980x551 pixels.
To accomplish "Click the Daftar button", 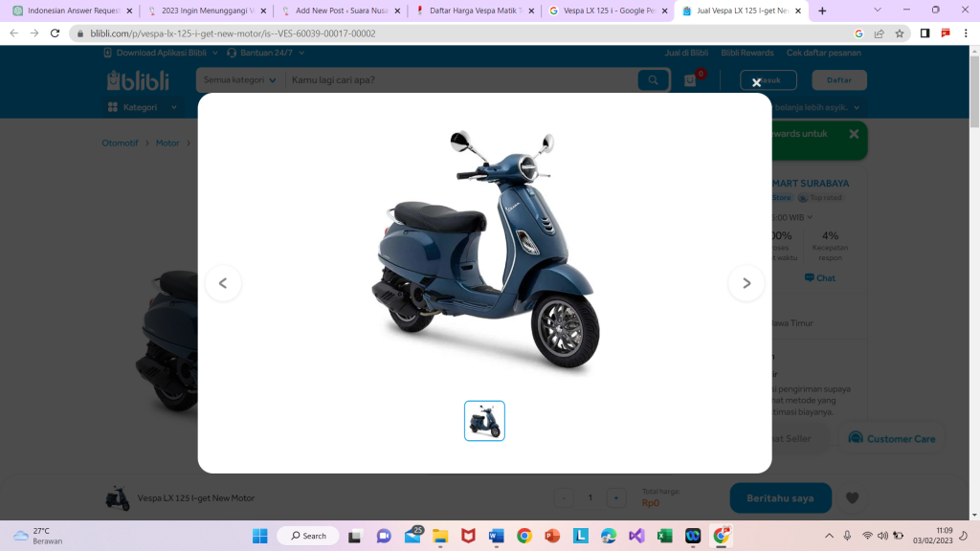I will [838, 80].
